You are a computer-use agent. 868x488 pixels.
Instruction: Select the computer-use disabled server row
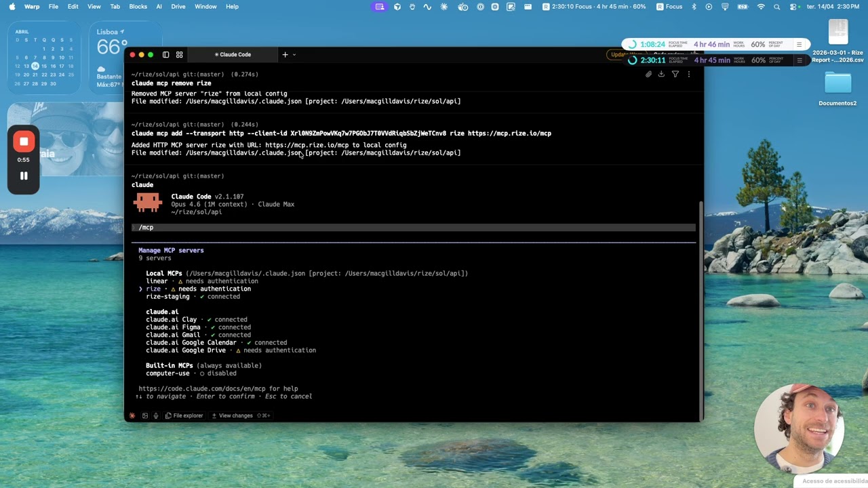coord(191,373)
